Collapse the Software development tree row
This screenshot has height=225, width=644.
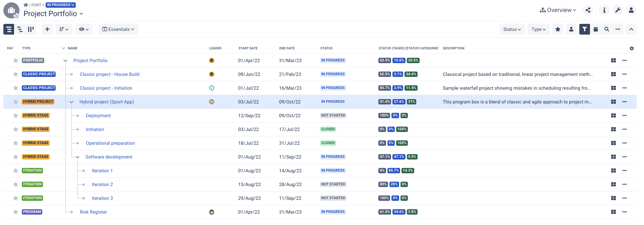click(77, 157)
